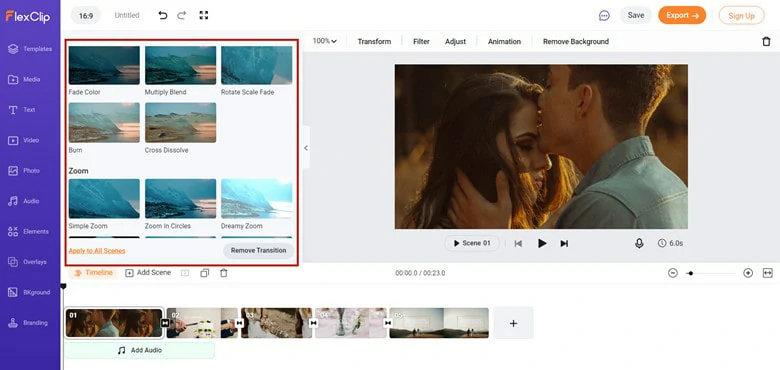The width and height of the screenshot is (780, 370).
Task: Click the main play button
Action: [x=542, y=243]
